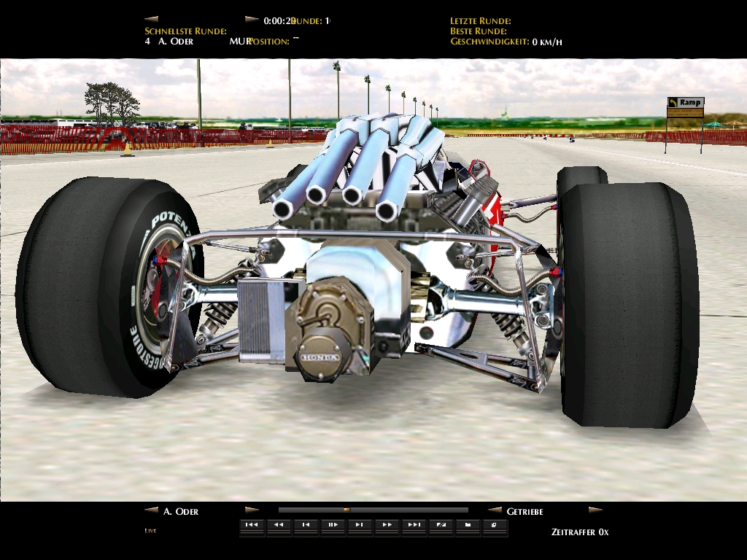The width and height of the screenshot is (747, 560).
Task: Switch to next camera right of Getriebe
Action: [x=595, y=510]
